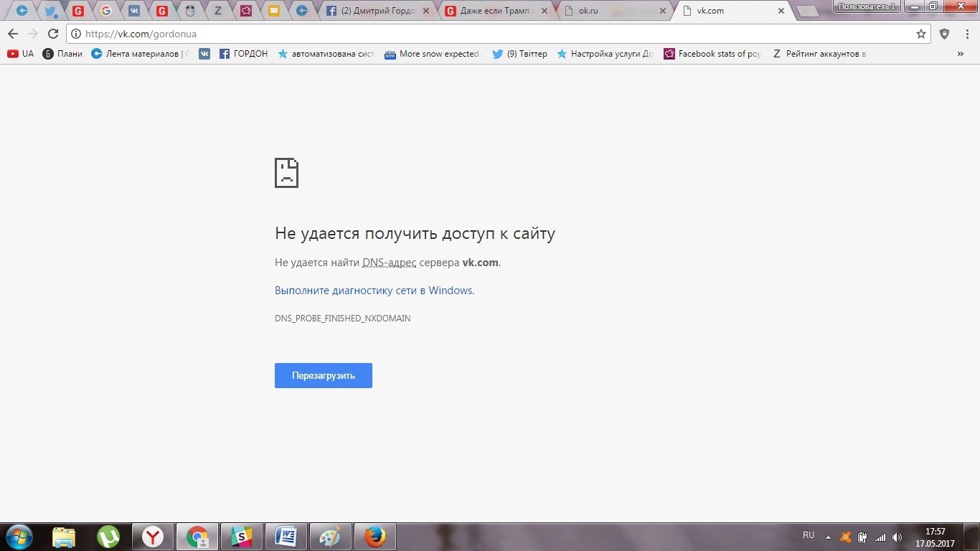Click the address bar with vk.com/gordonua

(x=495, y=34)
